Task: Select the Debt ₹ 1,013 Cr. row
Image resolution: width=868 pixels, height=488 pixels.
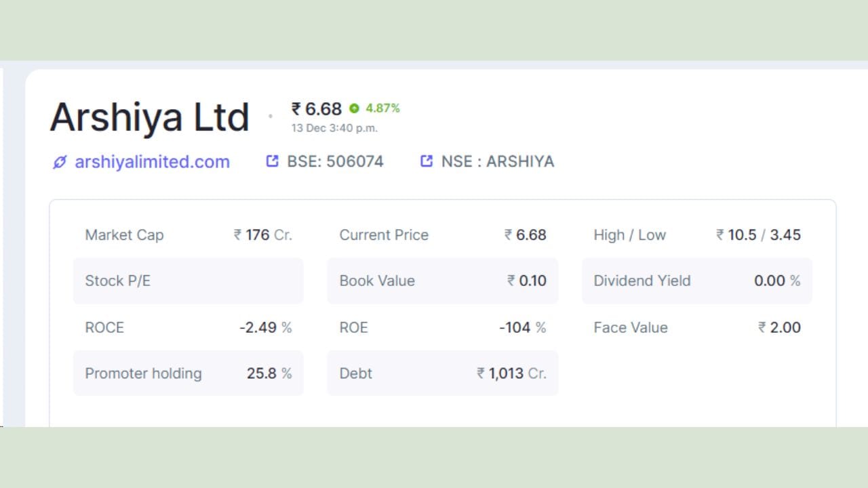Action: click(442, 373)
